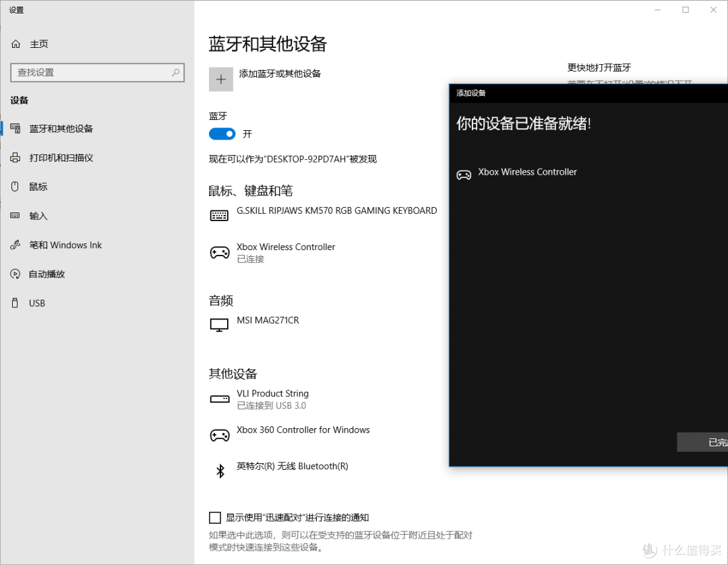This screenshot has width=728, height=565.
Task: Click the search magnifier in 查找设置 box
Action: (175, 72)
